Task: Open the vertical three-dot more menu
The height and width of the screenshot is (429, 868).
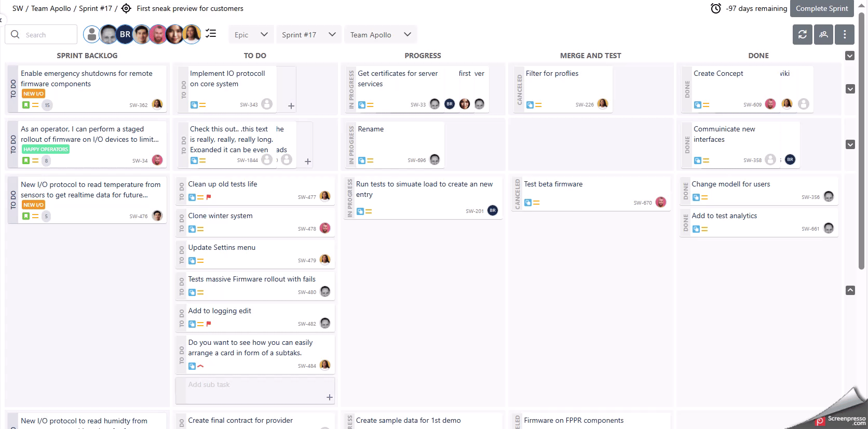Action: click(x=845, y=35)
